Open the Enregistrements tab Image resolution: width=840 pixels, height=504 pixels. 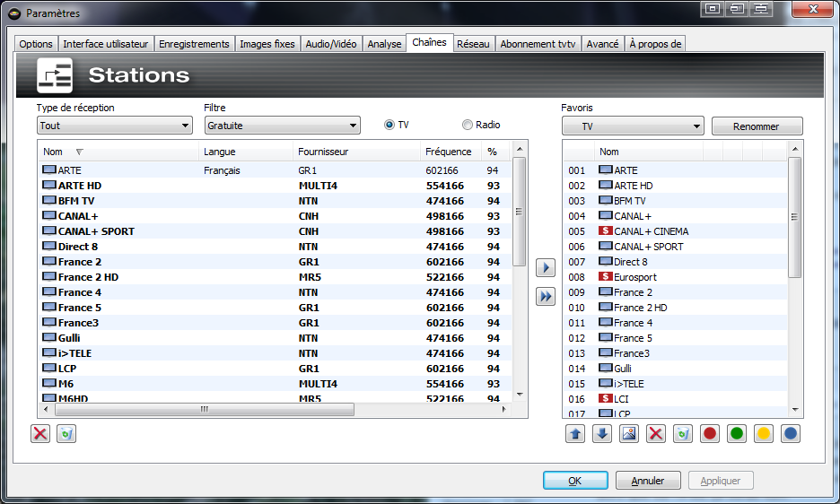194,44
